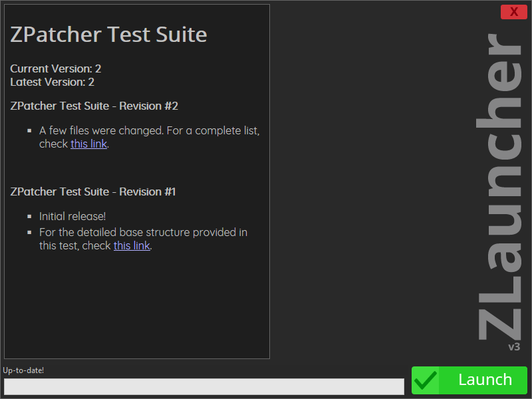Click the green checkmark icon on Launch button

[424, 380]
